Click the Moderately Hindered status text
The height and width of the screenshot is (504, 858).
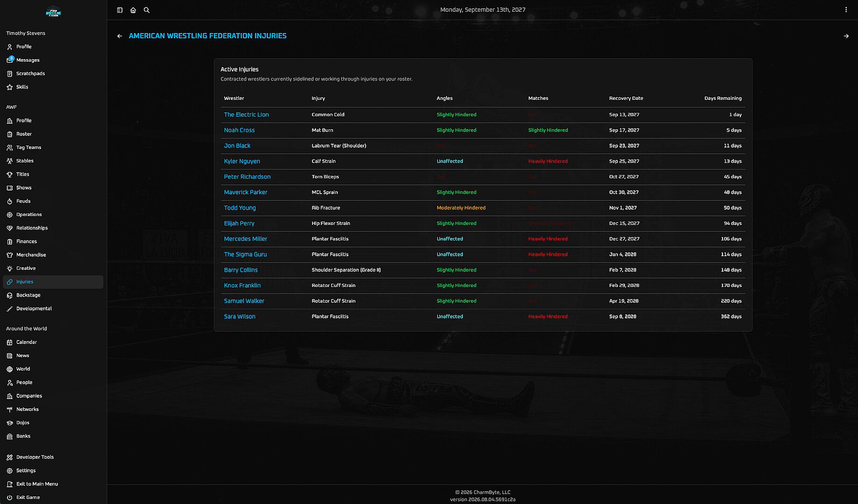click(461, 208)
